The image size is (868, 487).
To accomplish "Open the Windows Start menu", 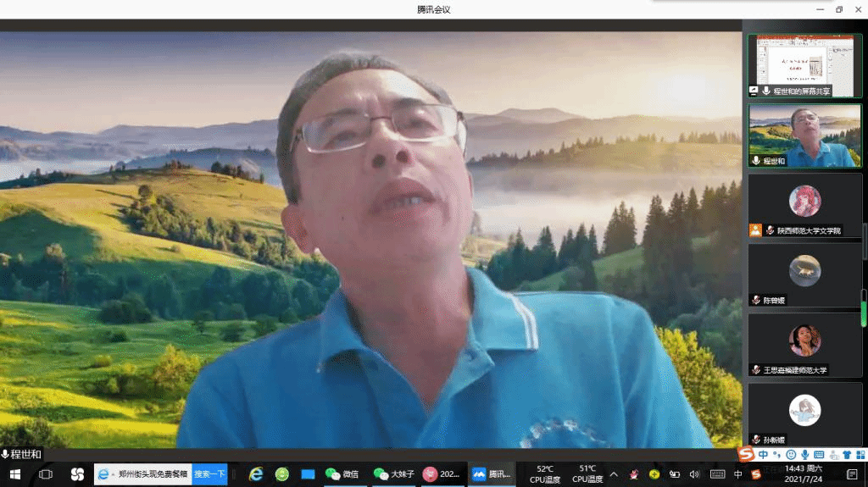I will click(14, 474).
